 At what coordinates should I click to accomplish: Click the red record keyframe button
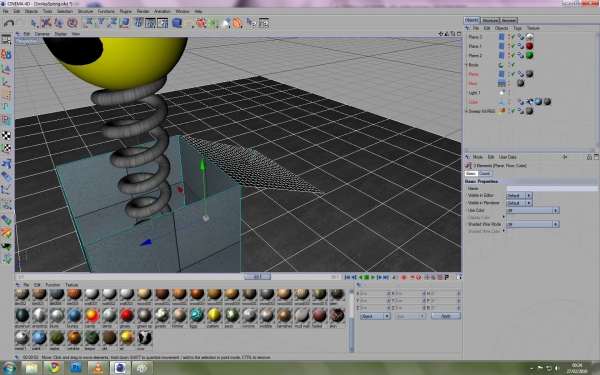click(x=403, y=277)
